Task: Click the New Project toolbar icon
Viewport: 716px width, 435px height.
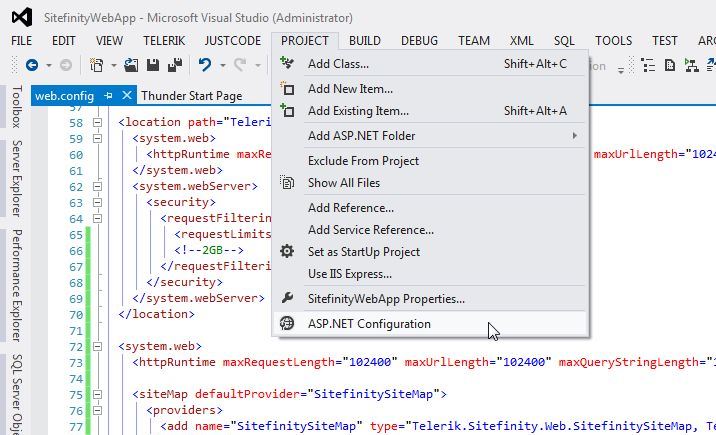Action: point(96,65)
